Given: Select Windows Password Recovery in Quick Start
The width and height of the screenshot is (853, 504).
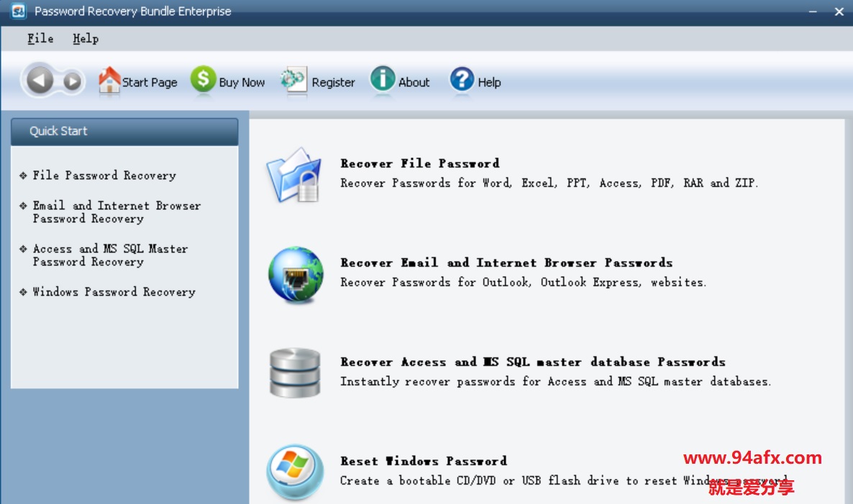Looking at the screenshot, I should (x=114, y=292).
